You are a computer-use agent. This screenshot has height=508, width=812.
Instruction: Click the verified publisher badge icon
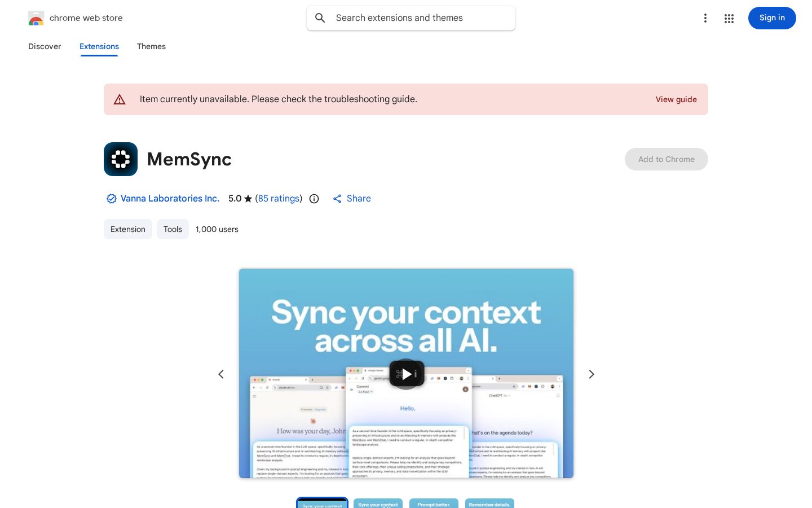coord(112,199)
